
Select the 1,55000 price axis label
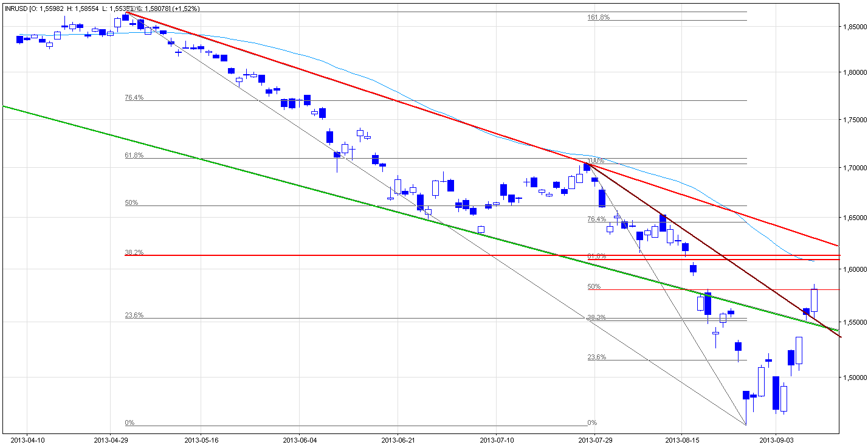(x=854, y=322)
